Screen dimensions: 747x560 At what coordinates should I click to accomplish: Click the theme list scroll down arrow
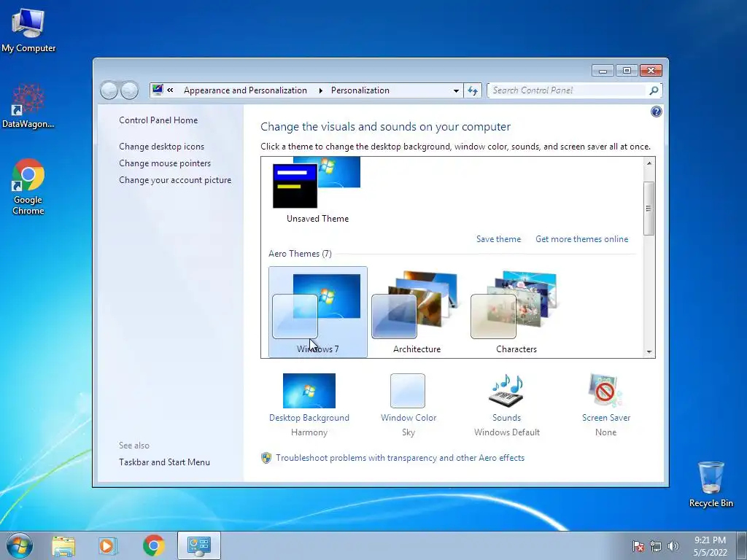pos(649,352)
